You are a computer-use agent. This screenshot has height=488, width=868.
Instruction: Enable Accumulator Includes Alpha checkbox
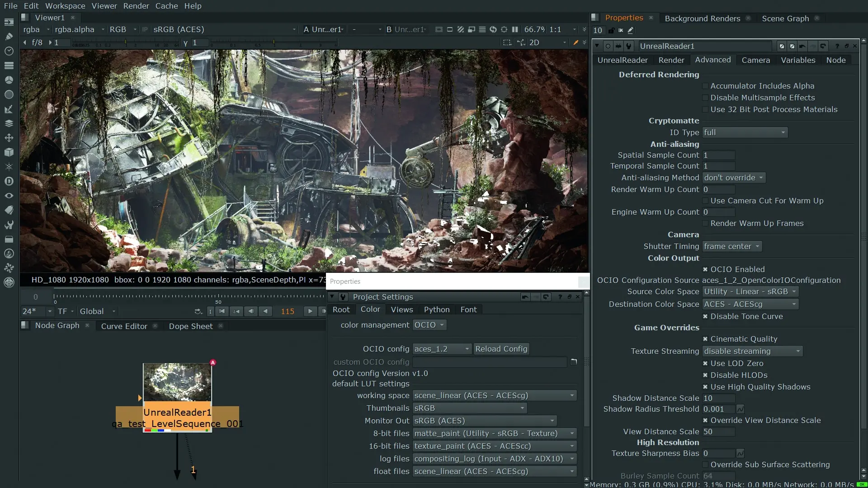705,86
